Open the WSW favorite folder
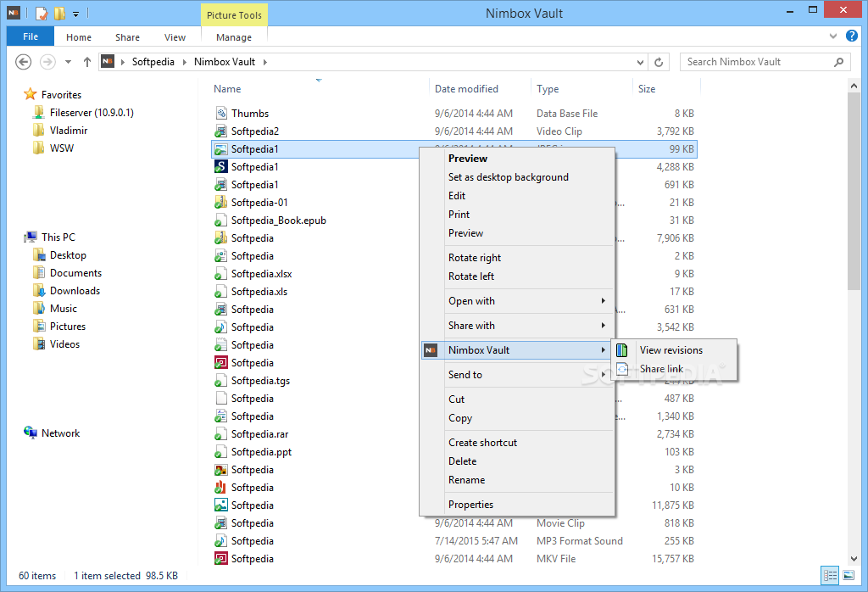Viewport: 868px width, 592px height. (x=61, y=148)
